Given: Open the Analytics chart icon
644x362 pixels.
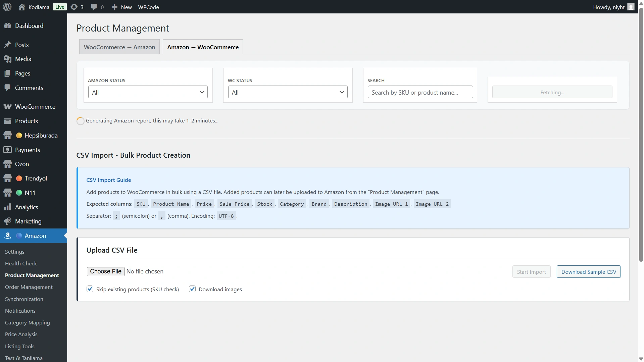Looking at the screenshot, I should 7,207.
